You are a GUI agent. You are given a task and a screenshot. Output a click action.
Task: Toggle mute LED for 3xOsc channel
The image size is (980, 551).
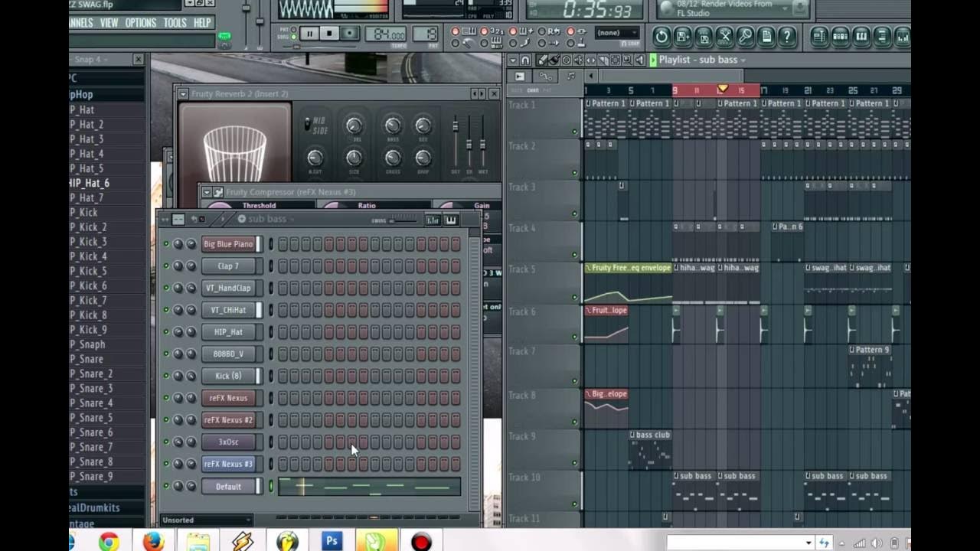click(166, 442)
